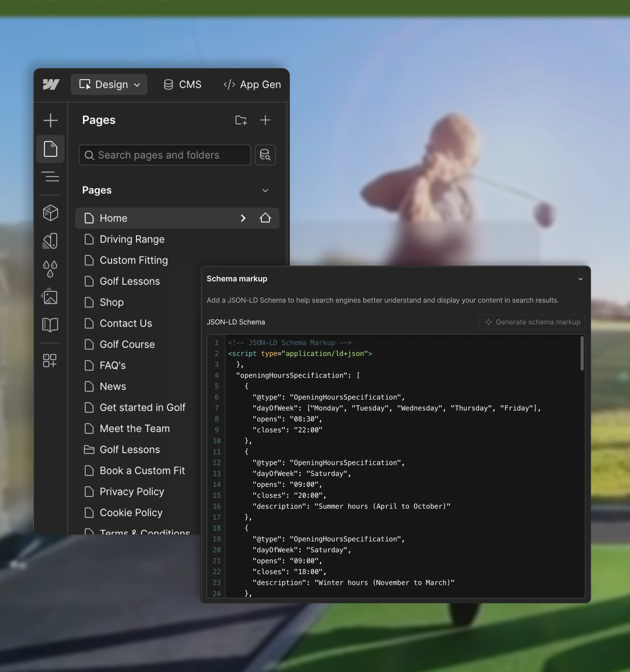This screenshot has height=672, width=630.
Task: Add a new page with the plus icon
Action: point(265,120)
